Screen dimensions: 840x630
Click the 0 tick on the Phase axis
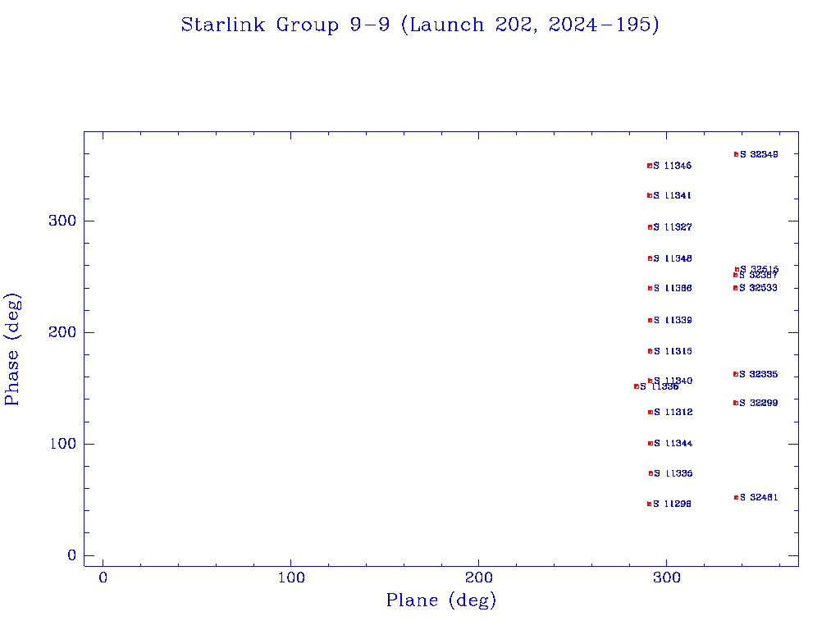[72, 555]
